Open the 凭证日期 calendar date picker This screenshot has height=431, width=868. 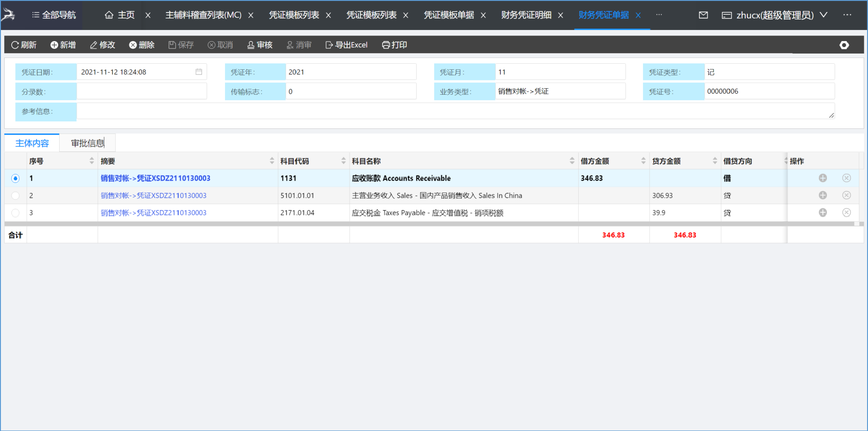(199, 72)
